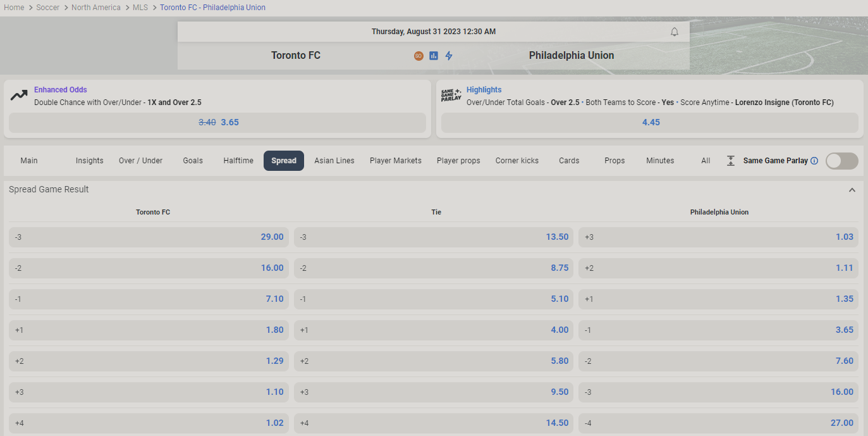
Task: Click the Toronto FC - Philadelphia Union breadcrumb
Action: coord(212,8)
